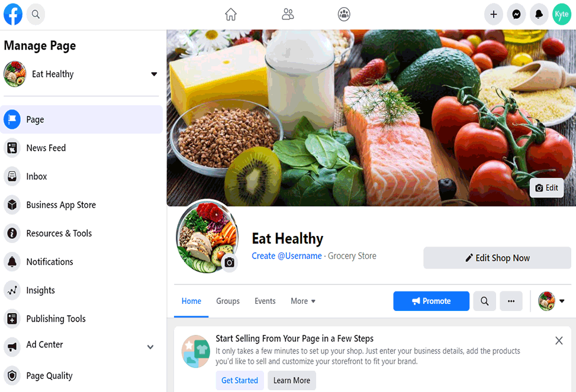Open the Friends icon in top navigation
Image resolution: width=576 pixels, height=392 pixels.
point(288,14)
